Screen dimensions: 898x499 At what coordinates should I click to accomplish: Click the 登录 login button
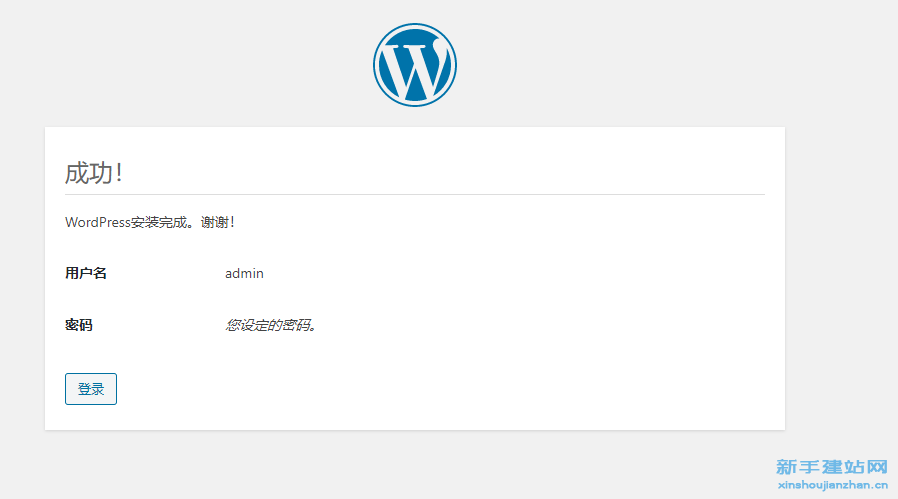click(x=90, y=389)
